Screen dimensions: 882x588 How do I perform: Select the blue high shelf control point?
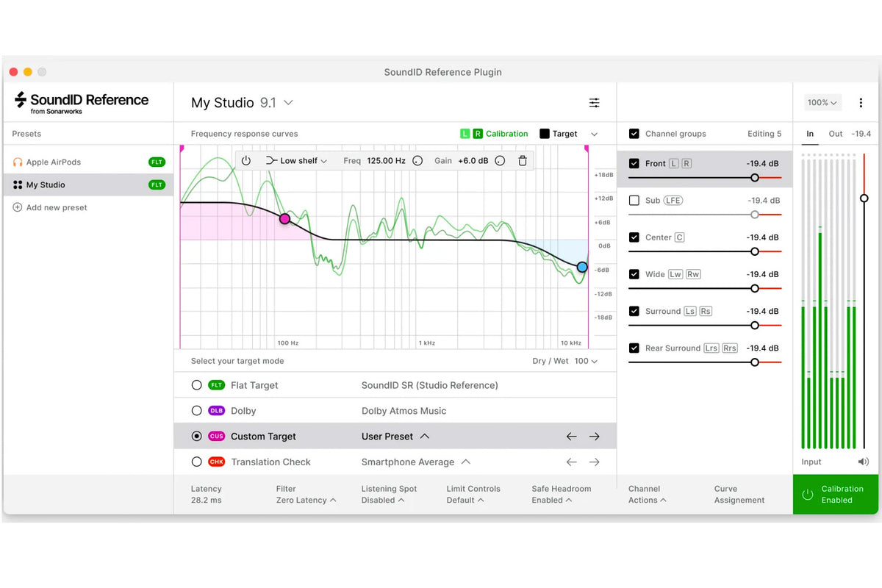click(582, 267)
